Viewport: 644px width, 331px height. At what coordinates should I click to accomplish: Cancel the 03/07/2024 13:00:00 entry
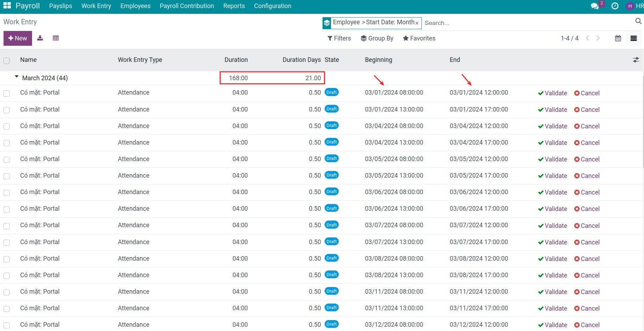pos(587,242)
